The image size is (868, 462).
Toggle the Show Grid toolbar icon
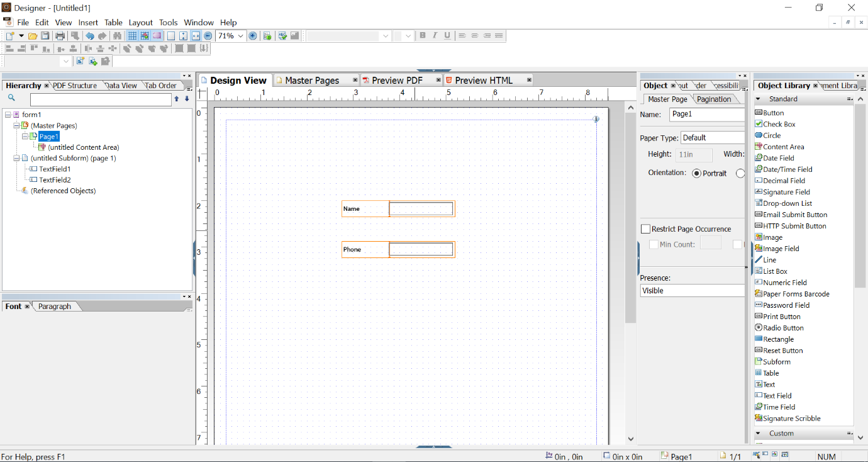coord(133,36)
